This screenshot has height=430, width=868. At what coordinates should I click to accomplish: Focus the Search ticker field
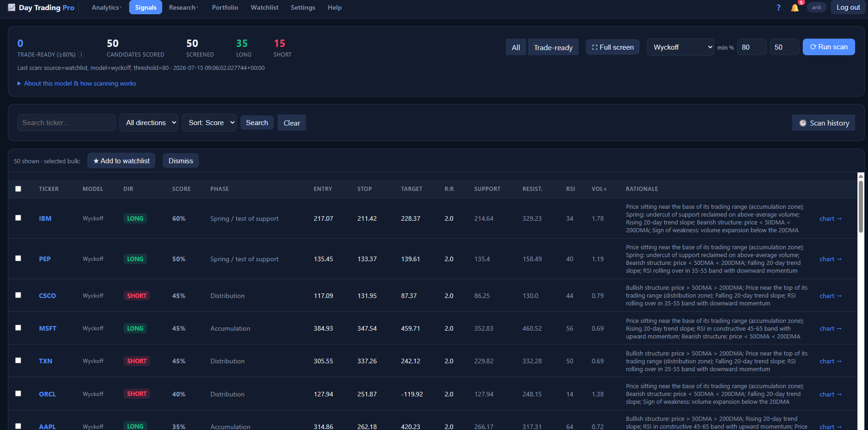(66, 123)
